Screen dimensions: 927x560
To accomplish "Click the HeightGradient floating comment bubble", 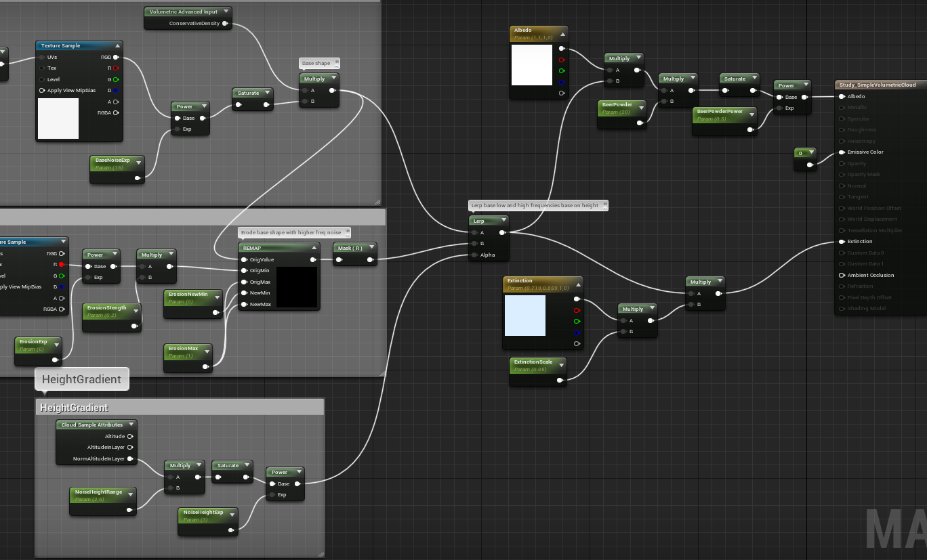I will tap(81, 379).
